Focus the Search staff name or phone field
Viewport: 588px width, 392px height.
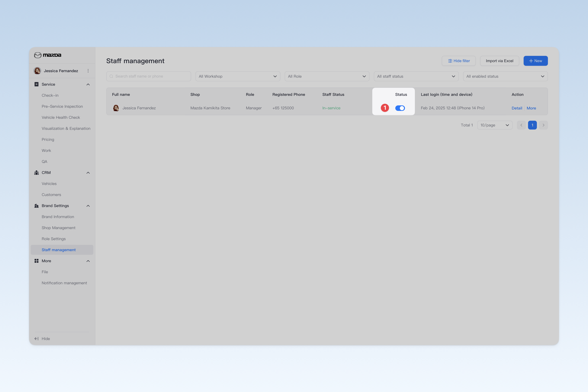149,76
